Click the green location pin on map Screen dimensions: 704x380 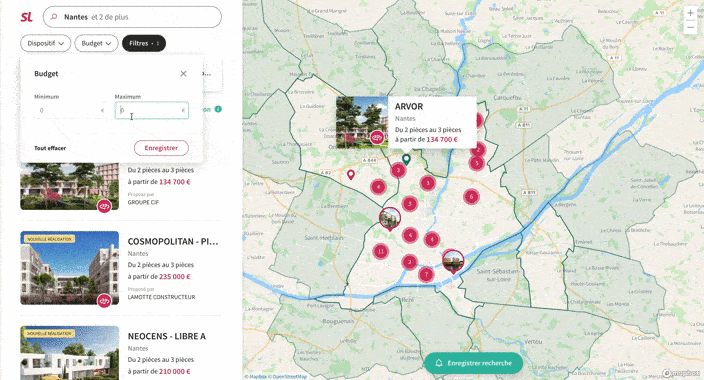[406, 159]
